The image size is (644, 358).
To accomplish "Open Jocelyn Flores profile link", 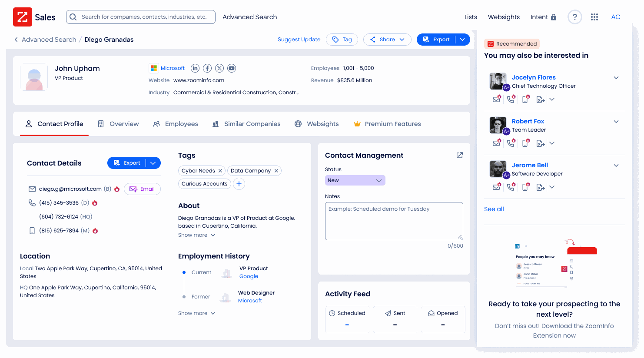I will (534, 77).
